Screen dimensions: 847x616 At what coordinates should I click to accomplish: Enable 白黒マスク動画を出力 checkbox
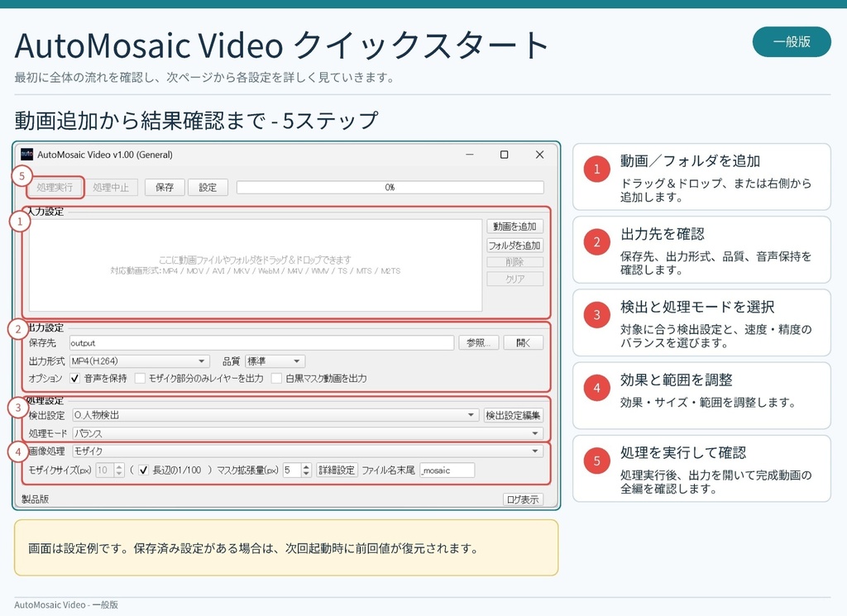[x=276, y=379]
